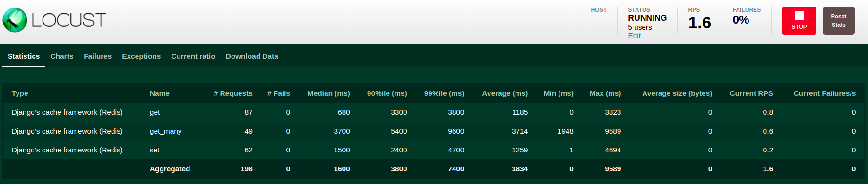Sort by the Average (ms) column header

pos(505,93)
